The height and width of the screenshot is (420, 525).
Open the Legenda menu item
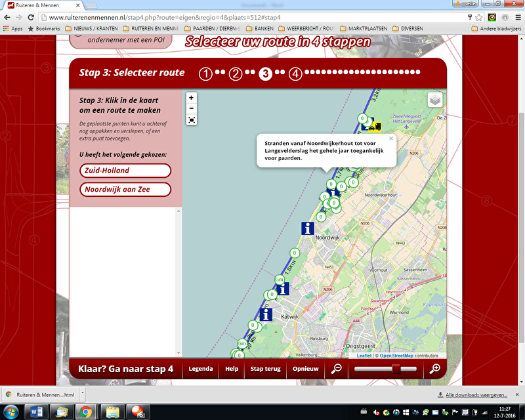201,369
